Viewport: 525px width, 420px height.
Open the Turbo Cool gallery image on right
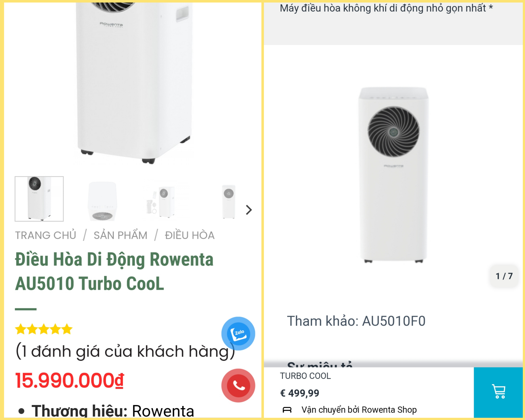[393, 175]
